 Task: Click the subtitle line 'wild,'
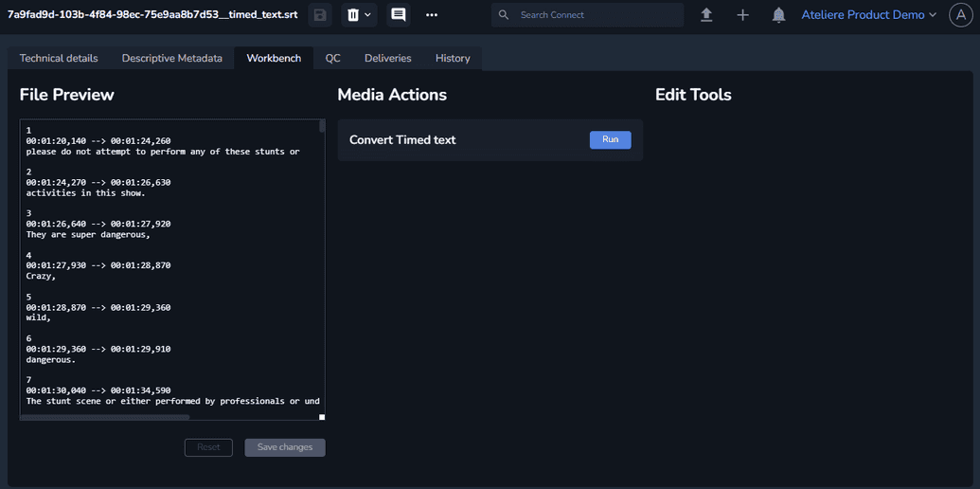click(39, 317)
